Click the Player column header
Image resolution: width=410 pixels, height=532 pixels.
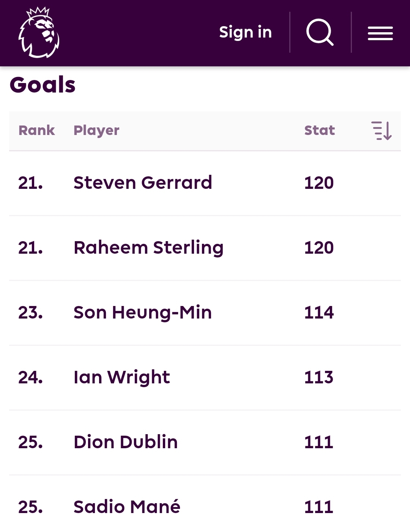(x=96, y=130)
